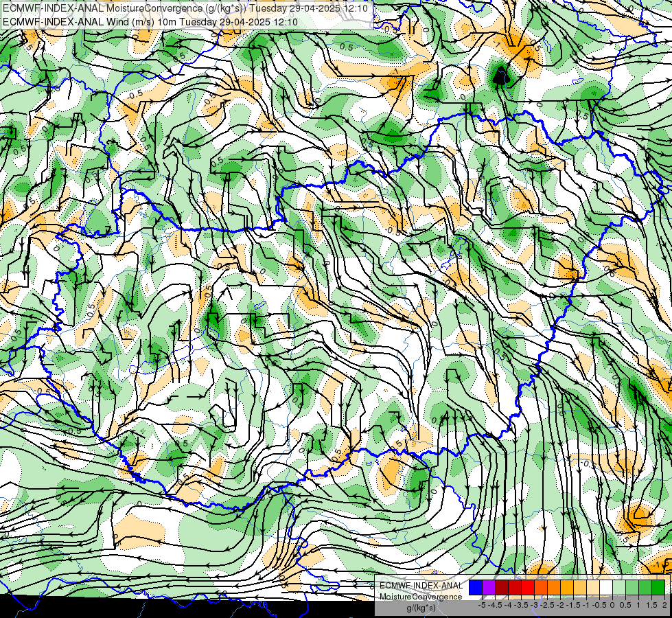Screen dimensions: 672x618
Task: Click the MoistureConvergence title line at top
Action: point(185,8)
